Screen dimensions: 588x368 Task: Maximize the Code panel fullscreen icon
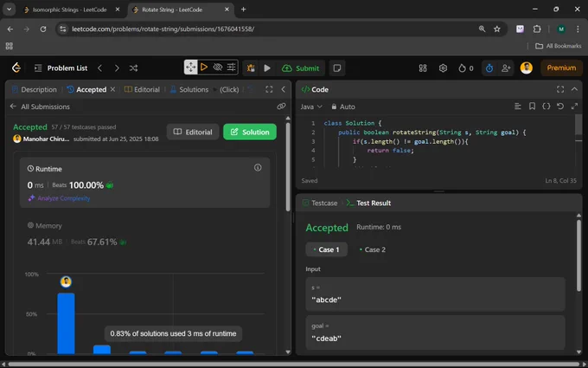[560, 89]
